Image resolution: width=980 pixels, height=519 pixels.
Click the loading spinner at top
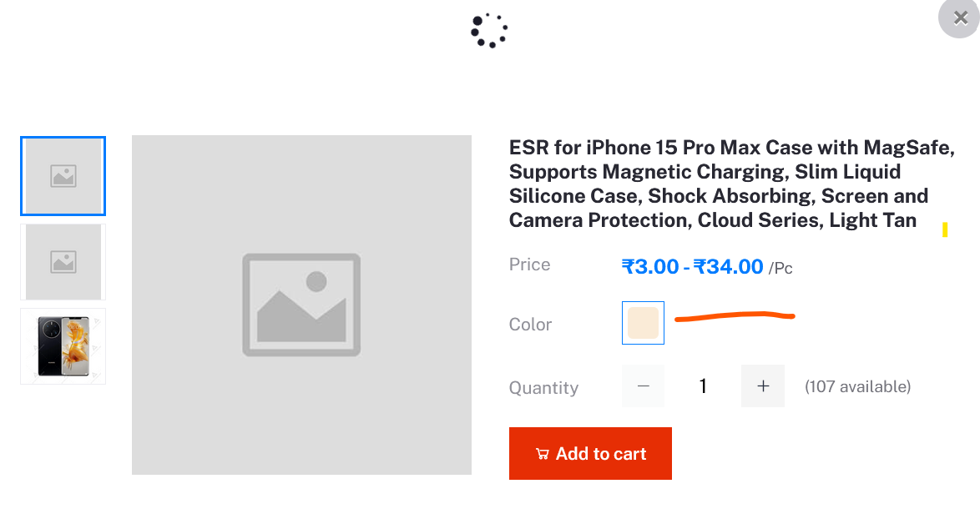click(x=489, y=30)
